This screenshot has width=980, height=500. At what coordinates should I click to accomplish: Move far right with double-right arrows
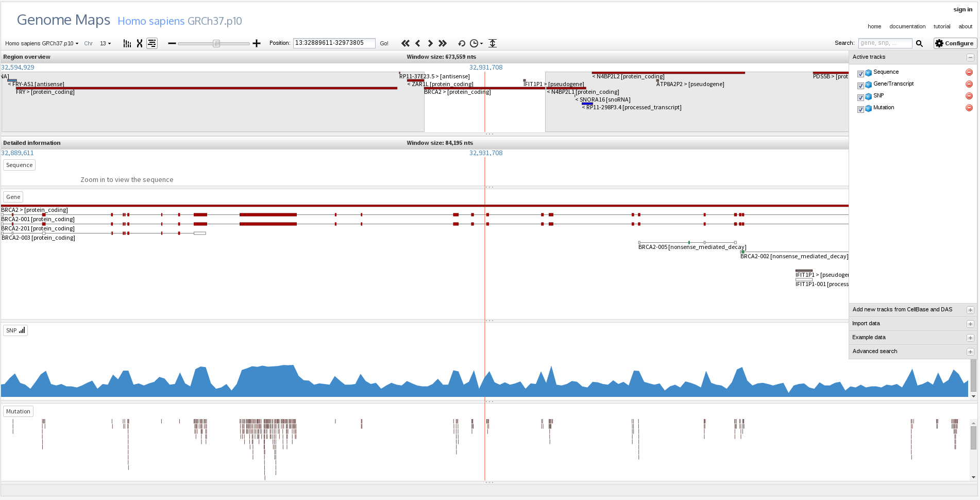point(443,43)
